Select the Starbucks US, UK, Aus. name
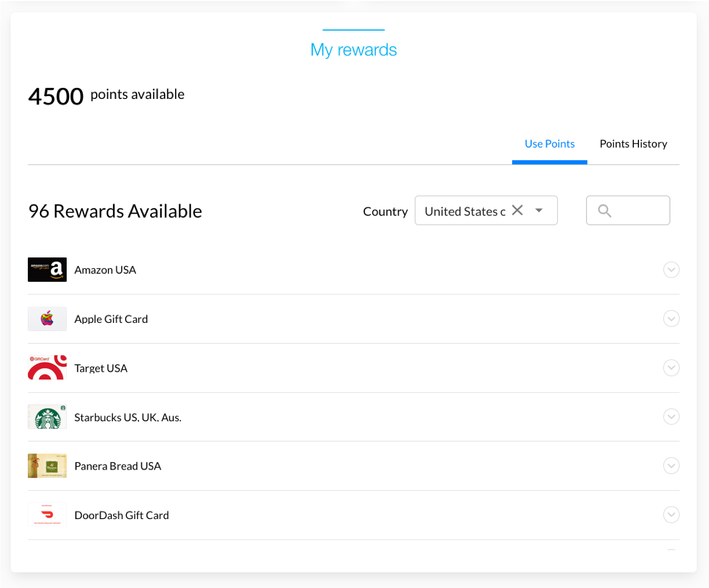 coord(128,417)
